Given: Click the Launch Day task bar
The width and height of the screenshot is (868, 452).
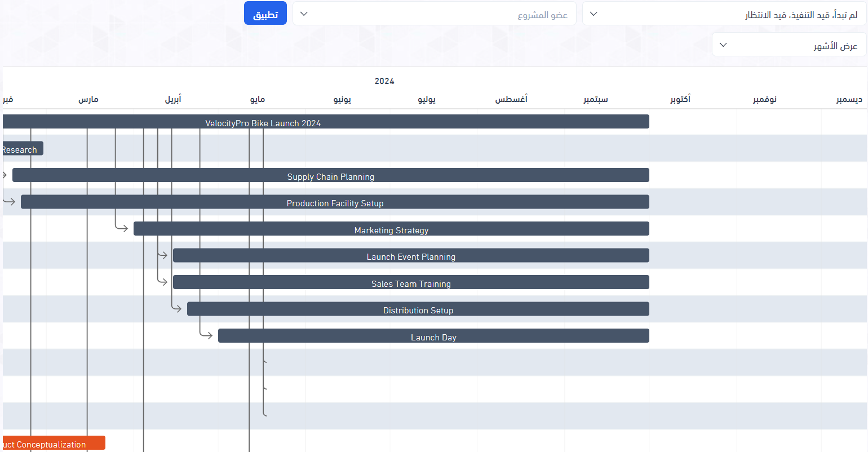Looking at the screenshot, I should click(x=433, y=336).
